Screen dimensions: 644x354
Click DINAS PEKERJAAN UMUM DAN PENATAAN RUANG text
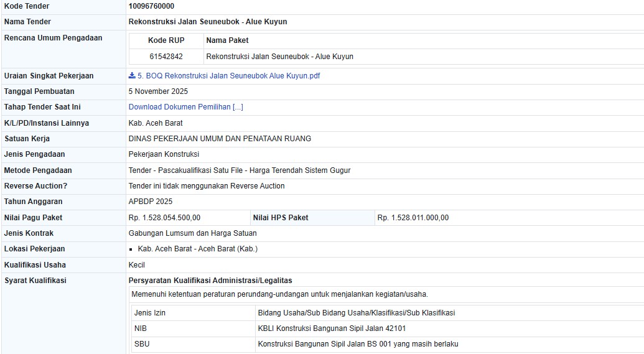click(220, 139)
